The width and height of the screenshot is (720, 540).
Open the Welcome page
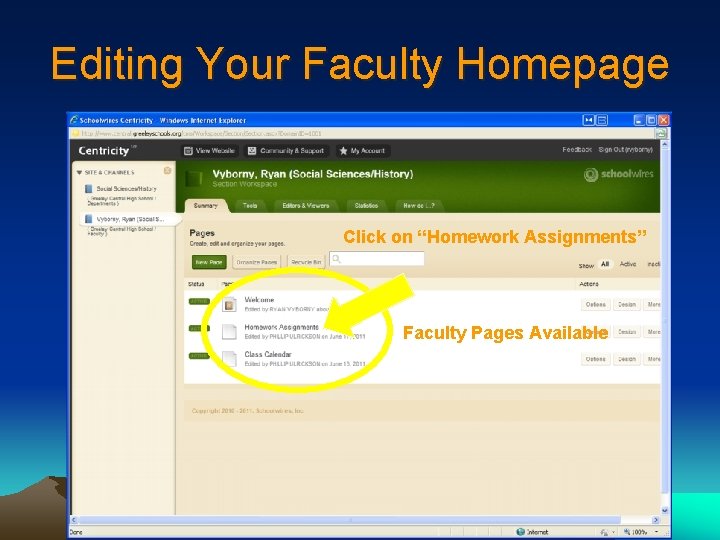(259, 299)
